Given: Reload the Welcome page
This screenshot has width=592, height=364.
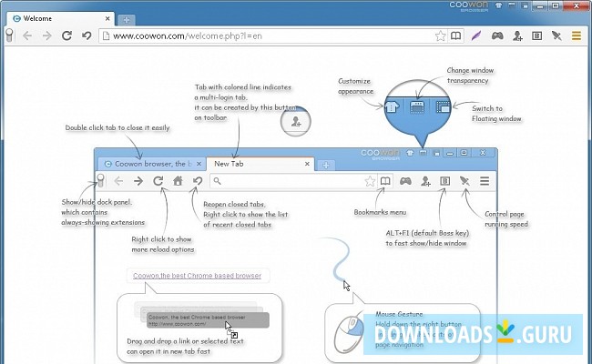Looking at the screenshot, I should click(x=66, y=35).
